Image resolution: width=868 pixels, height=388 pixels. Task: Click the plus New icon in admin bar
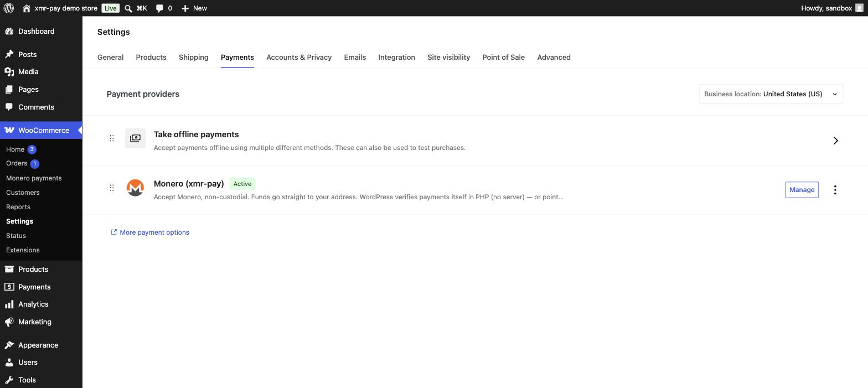tap(185, 8)
